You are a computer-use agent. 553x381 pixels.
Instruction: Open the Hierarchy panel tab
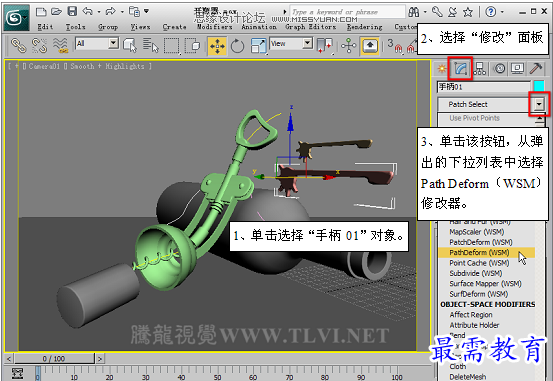(x=480, y=68)
